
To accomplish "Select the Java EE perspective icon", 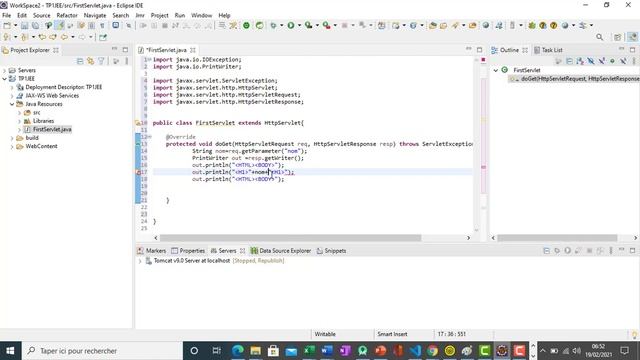I will click(x=632, y=37).
